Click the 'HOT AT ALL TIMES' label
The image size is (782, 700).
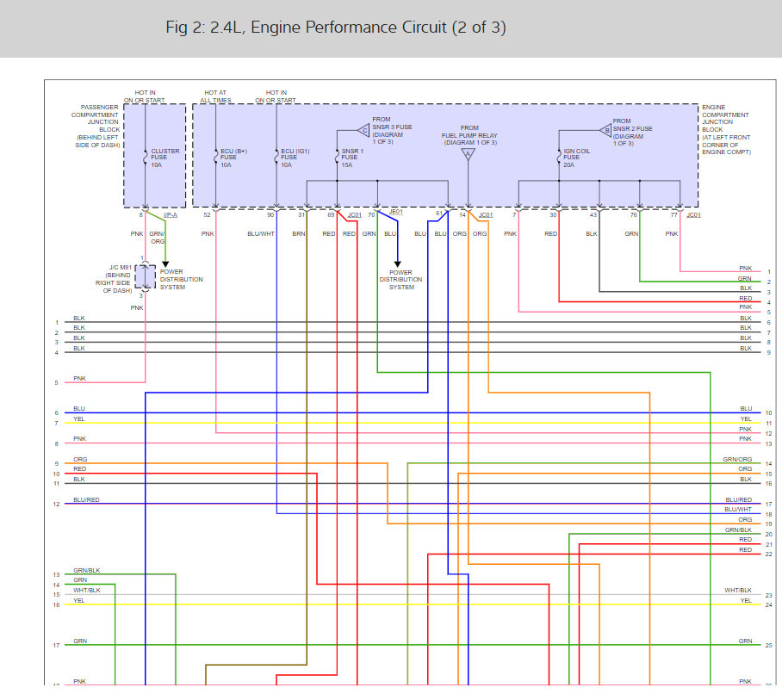(215, 96)
